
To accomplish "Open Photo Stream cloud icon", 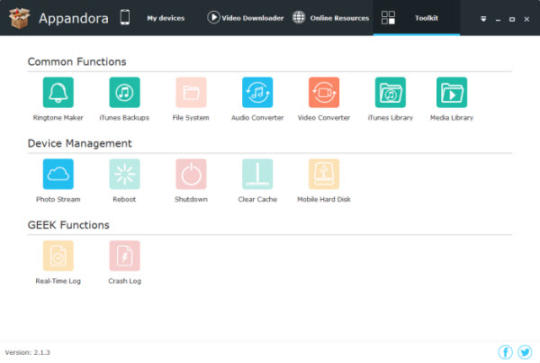I will (x=58, y=174).
